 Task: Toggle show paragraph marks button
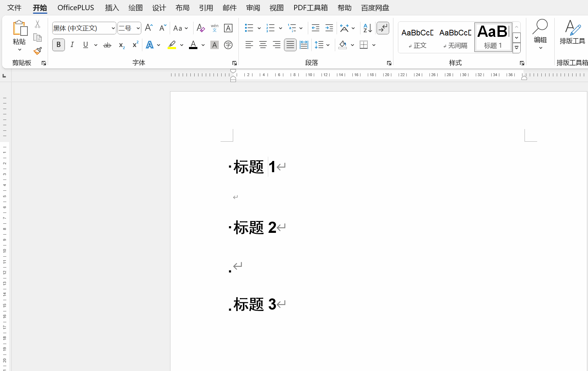pyautogui.click(x=383, y=28)
